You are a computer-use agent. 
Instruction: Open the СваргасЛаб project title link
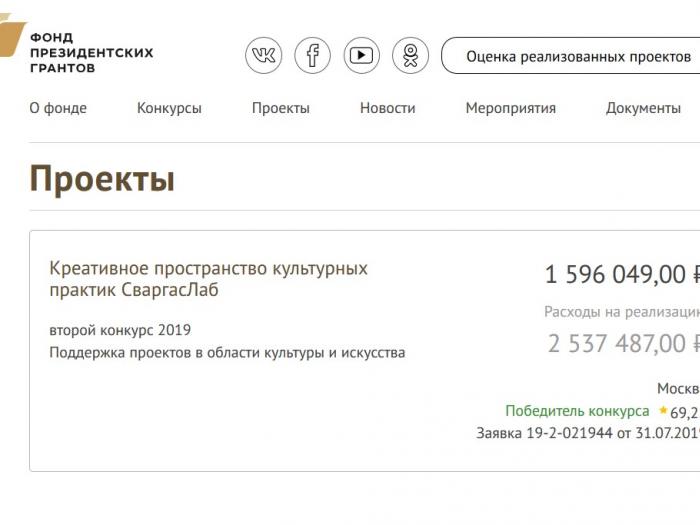coord(208,279)
